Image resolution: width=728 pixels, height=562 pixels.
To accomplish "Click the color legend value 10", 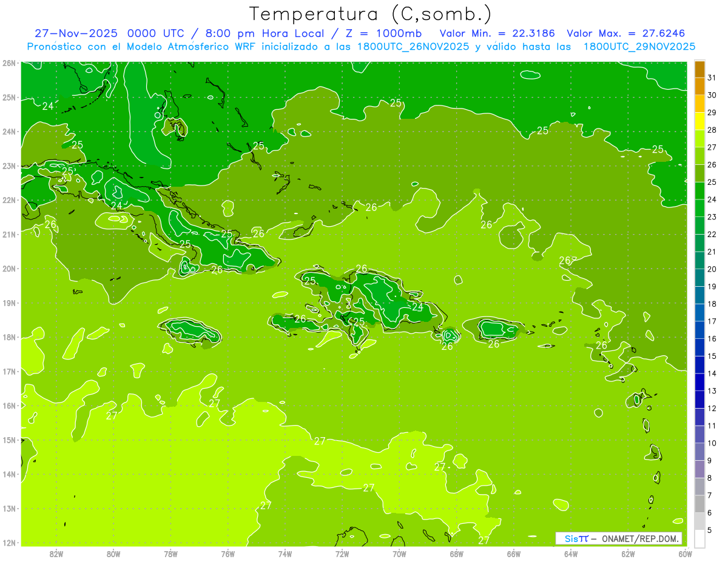I will [x=712, y=443].
